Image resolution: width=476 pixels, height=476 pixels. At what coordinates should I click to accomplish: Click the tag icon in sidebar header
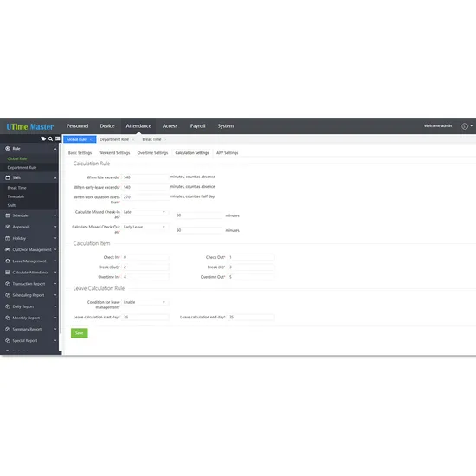point(43,138)
